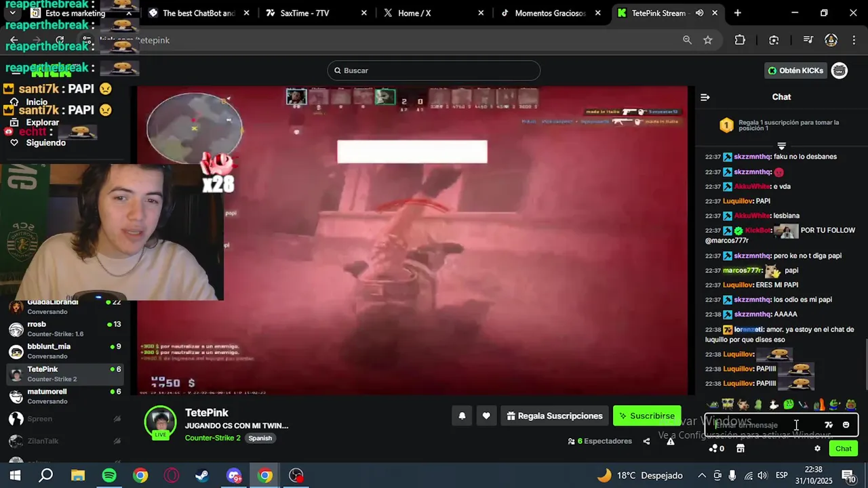Click the Spanish language tag
Viewport: 868px width, 488px height.
coord(260,439)
